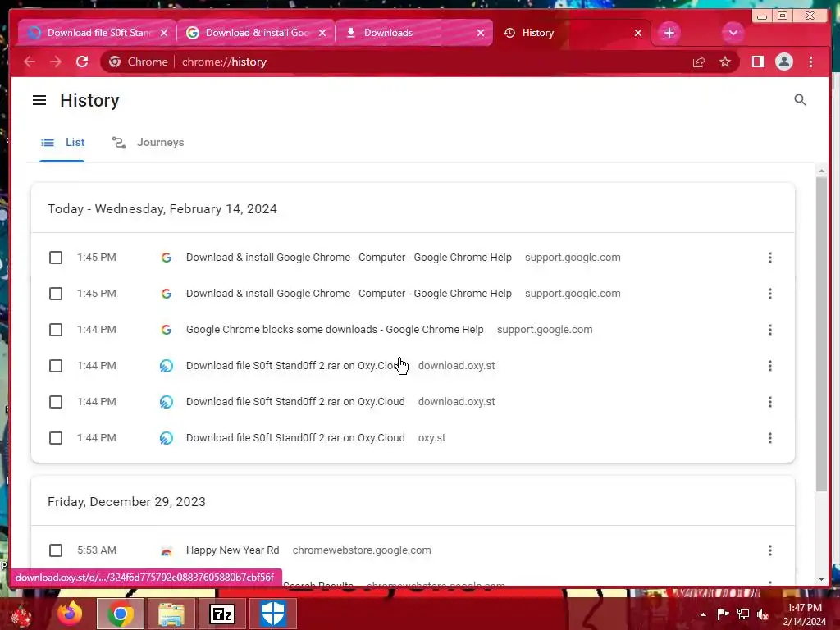Viewport: 840px width, 630px height.
Task: Click the scrollbar up arrow
Action: click(821, 171)
